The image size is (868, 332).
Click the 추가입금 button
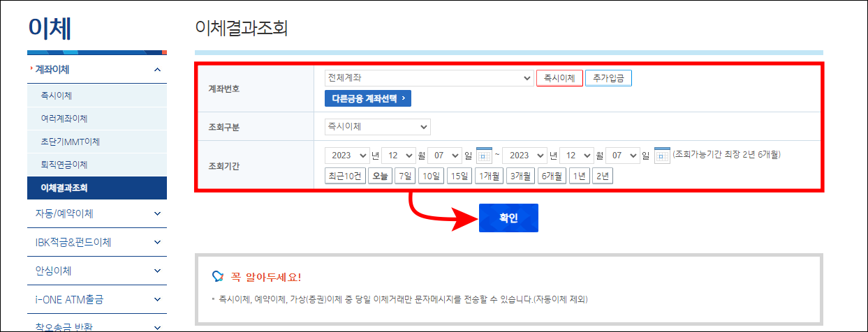608,78
